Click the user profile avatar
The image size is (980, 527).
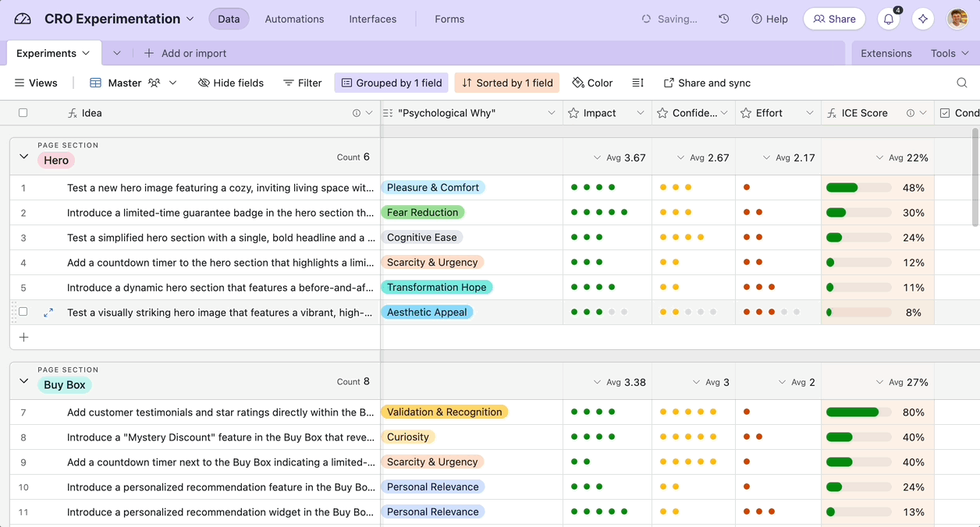pos(957,19)
